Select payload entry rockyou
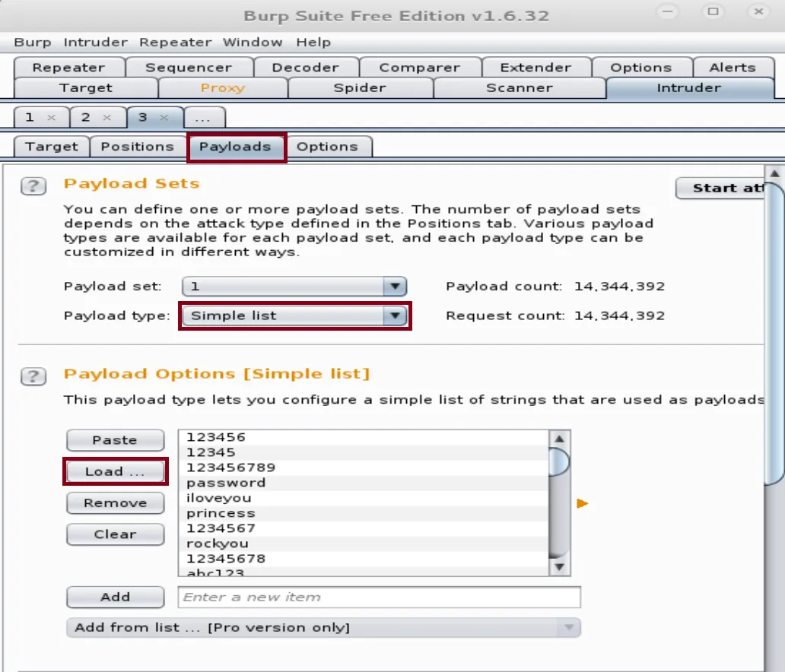The image size is (785, 672). (x=364, y=544)
